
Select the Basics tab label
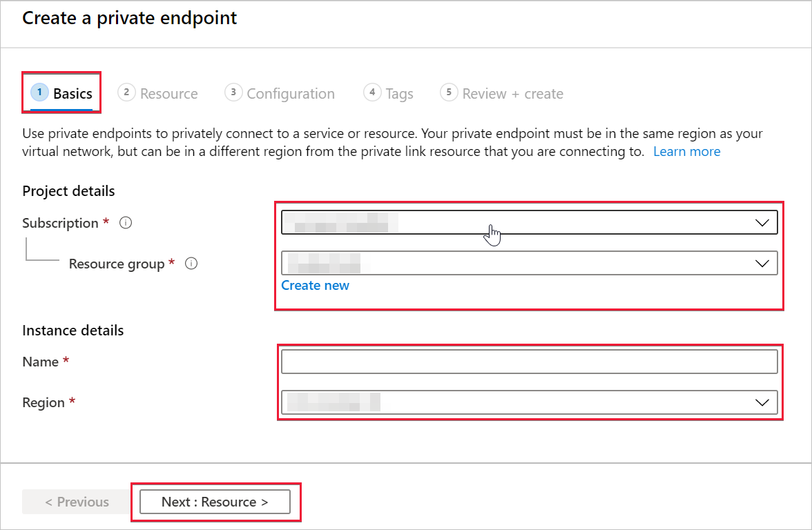[x=72, y=94]
